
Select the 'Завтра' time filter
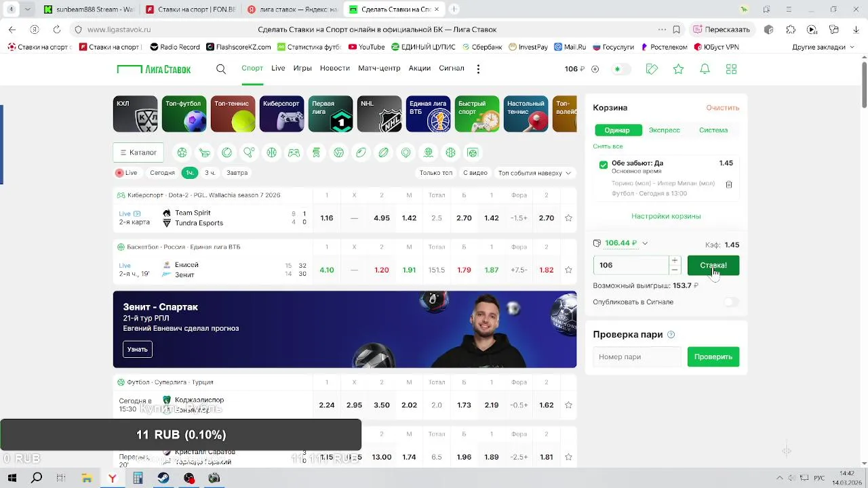(x=237, y=173)
